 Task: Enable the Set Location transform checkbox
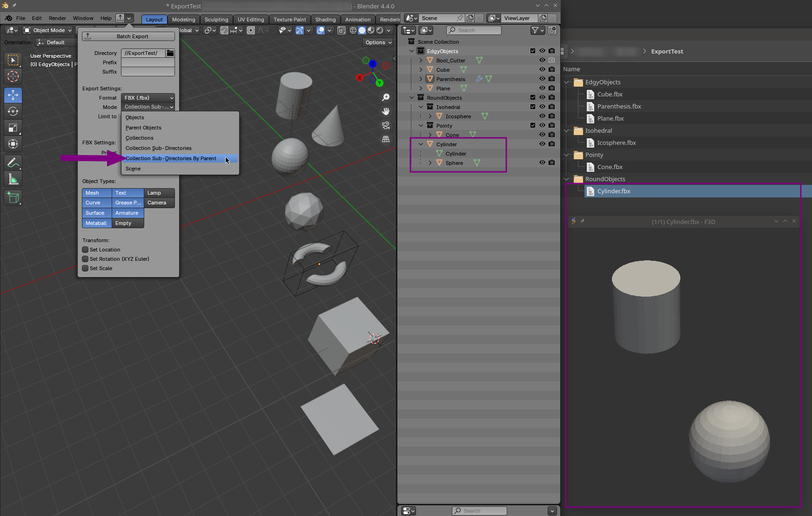click(x=85, y=250)
